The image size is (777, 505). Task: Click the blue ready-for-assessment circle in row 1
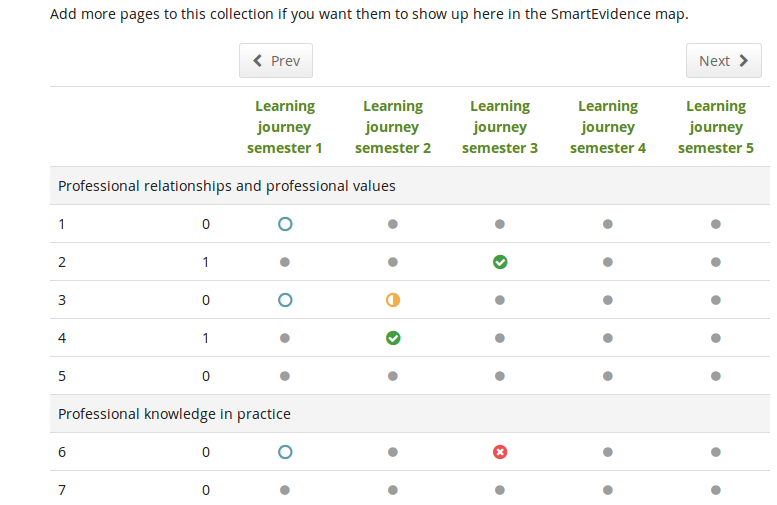pyautogui.click(x=285, y=224)
